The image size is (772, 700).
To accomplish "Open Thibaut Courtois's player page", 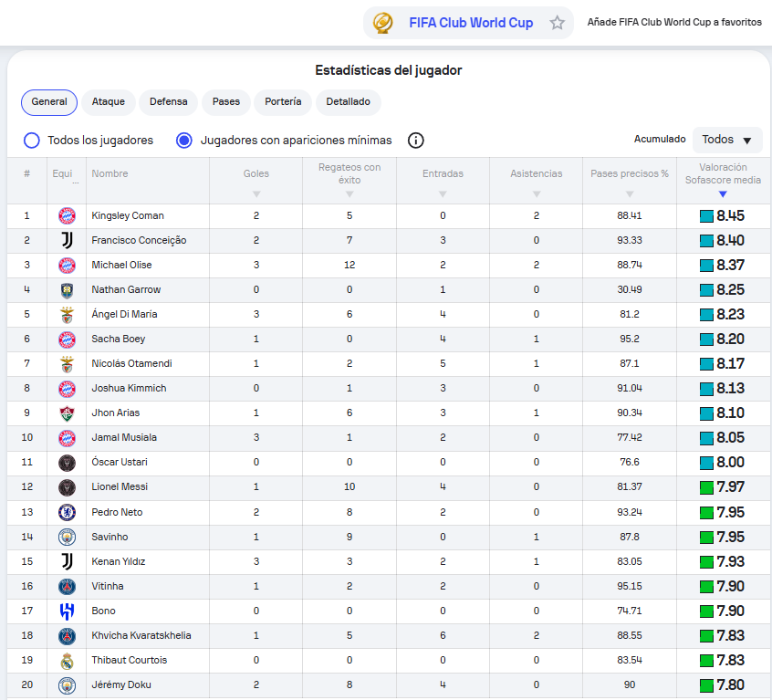I will [x=130, y=660].
